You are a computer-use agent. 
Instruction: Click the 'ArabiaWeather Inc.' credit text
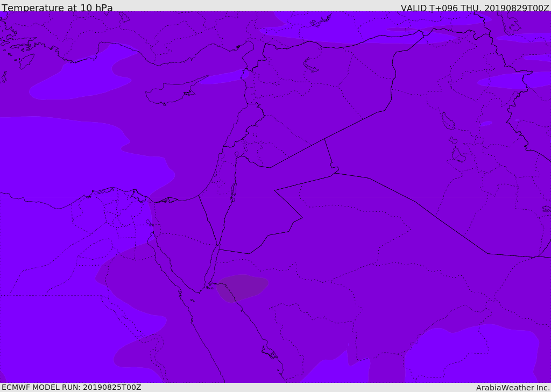click(513, 388)
